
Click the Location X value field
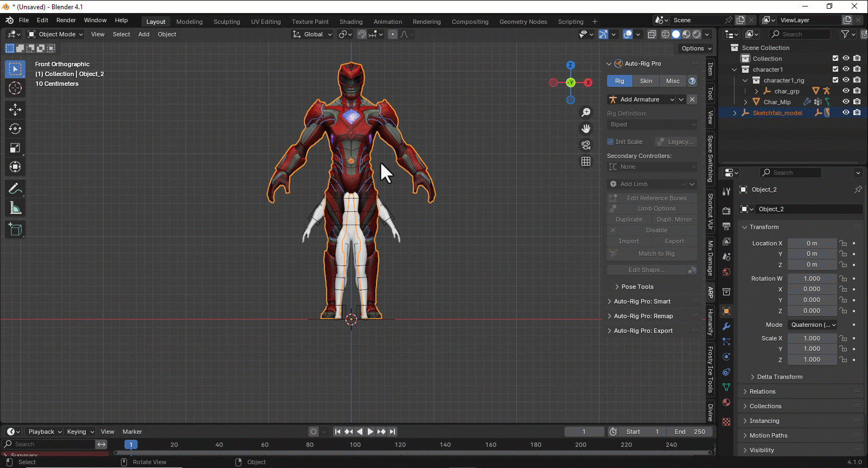coord(812,243)
